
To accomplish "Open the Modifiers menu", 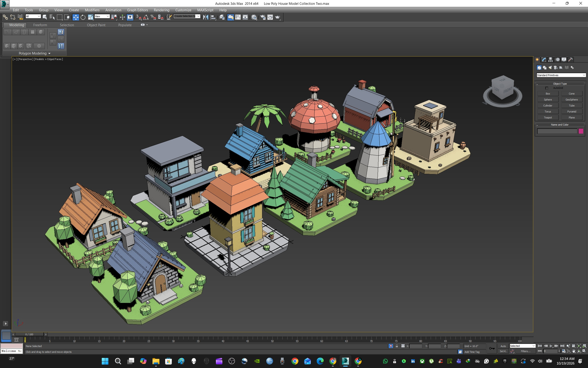I will pos(92,10).
